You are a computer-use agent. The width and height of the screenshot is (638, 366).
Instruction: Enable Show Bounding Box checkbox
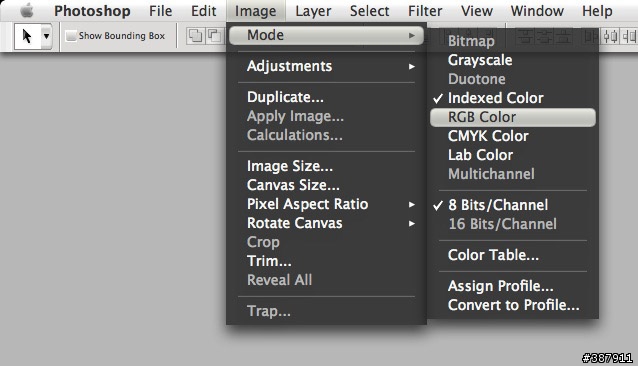pyautogui.click(x=71, y=36)
